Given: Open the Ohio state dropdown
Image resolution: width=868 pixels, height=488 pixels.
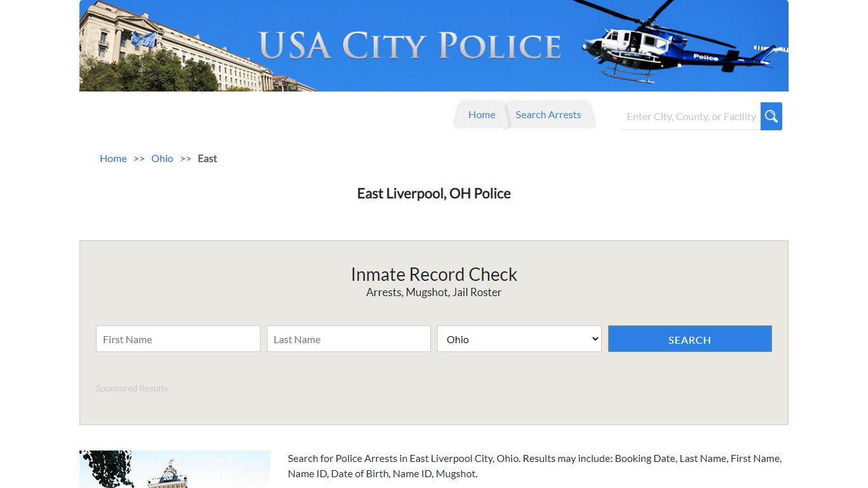Looking at the screenshot, I should point(519,339).
